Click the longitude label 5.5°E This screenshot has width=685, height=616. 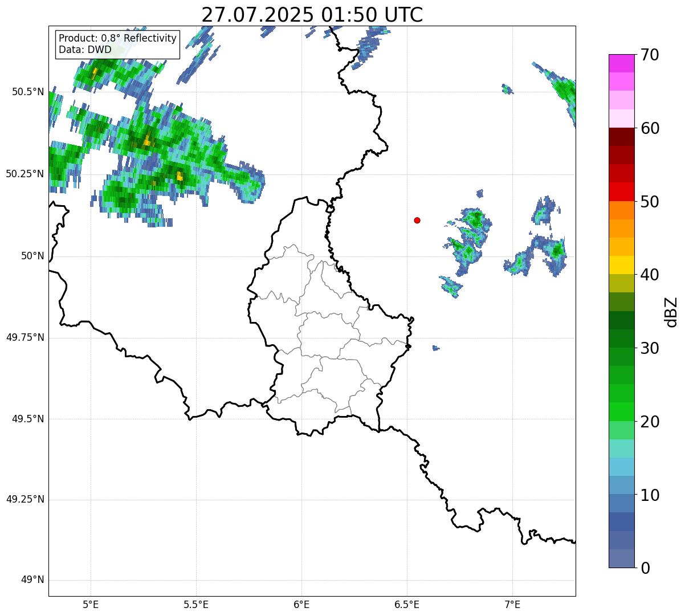point(196,604)
